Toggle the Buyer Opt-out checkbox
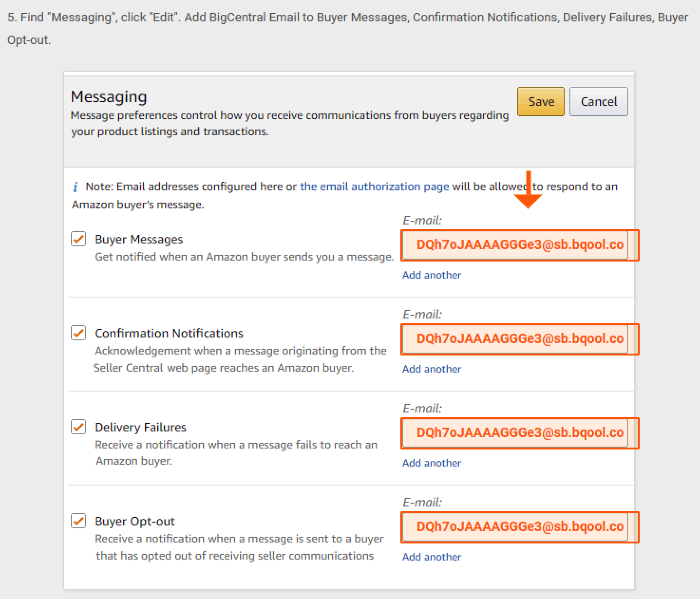Viewport: 700px width, 599px height. point(78,521)
